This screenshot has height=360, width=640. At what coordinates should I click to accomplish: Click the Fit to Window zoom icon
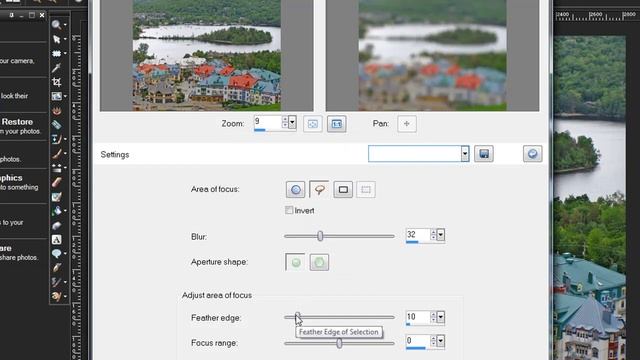pos(313,124)
